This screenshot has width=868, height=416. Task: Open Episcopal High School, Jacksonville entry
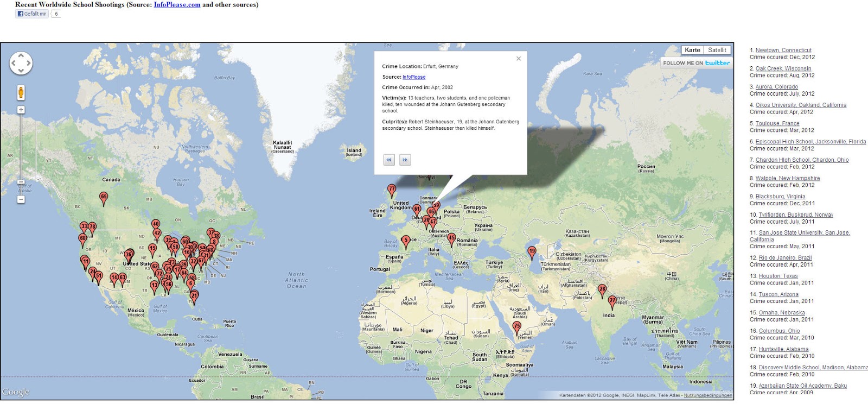[810, 142]
